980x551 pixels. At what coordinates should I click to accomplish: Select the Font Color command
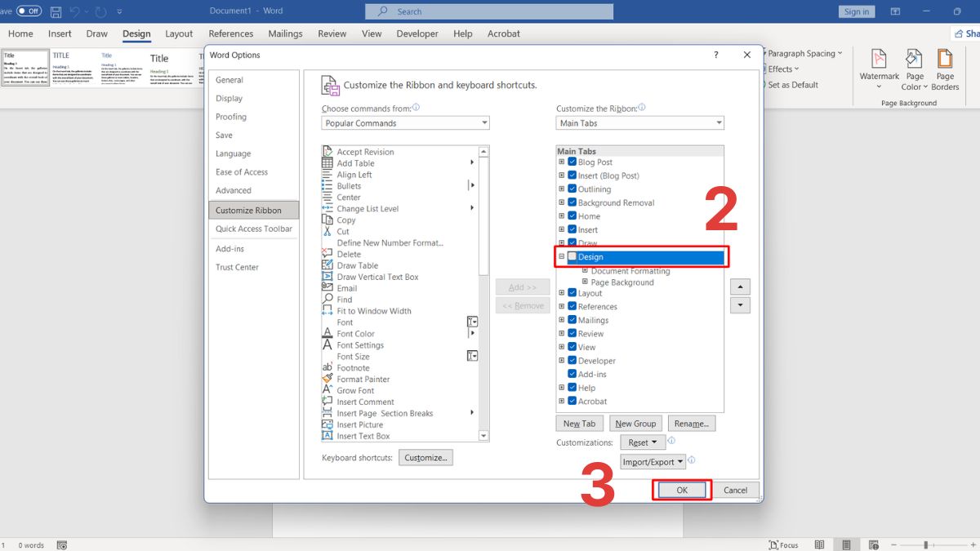coord(355,334)
